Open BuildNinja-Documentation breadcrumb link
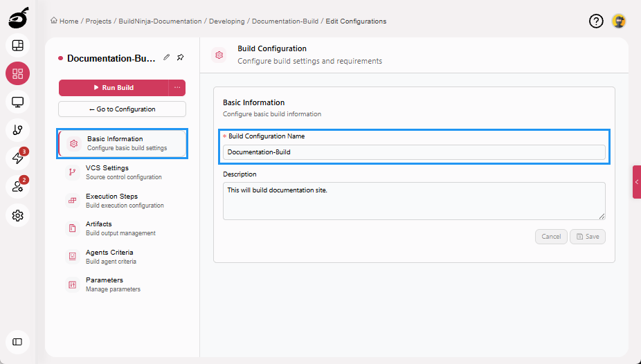The width and height of the screenshot is (641, 364). (x=160, y=21)
